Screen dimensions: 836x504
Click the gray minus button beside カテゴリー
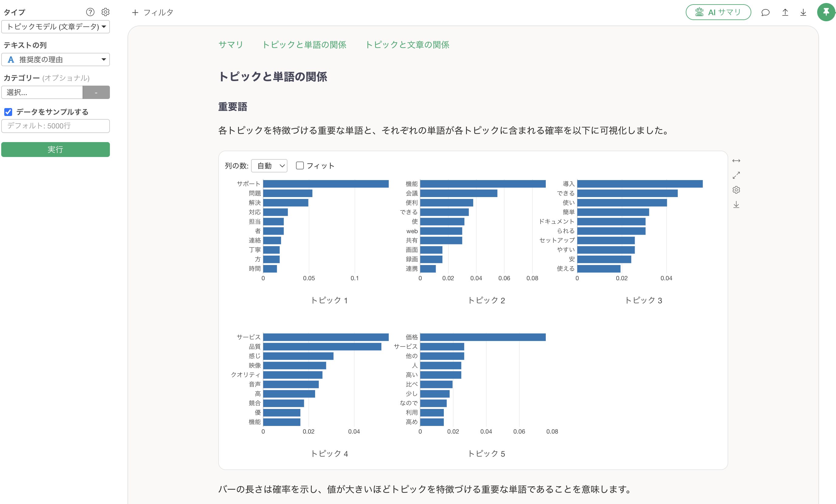click(x=96, y=92)
